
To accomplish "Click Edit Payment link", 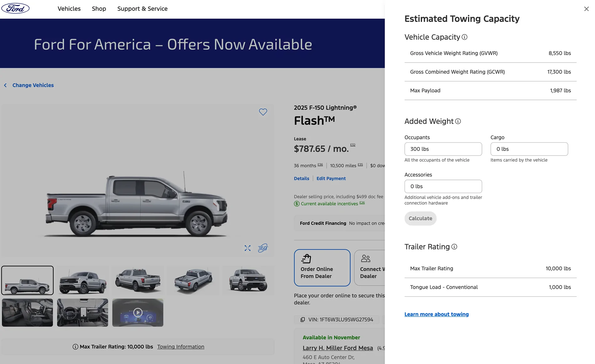I will [x=331, y=179].
